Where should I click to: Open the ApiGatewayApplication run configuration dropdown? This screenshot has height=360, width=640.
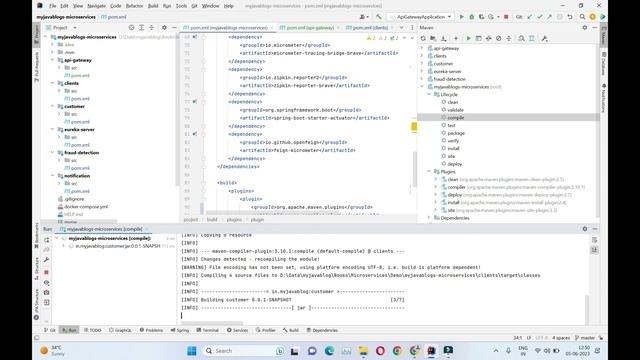point(421,17)
